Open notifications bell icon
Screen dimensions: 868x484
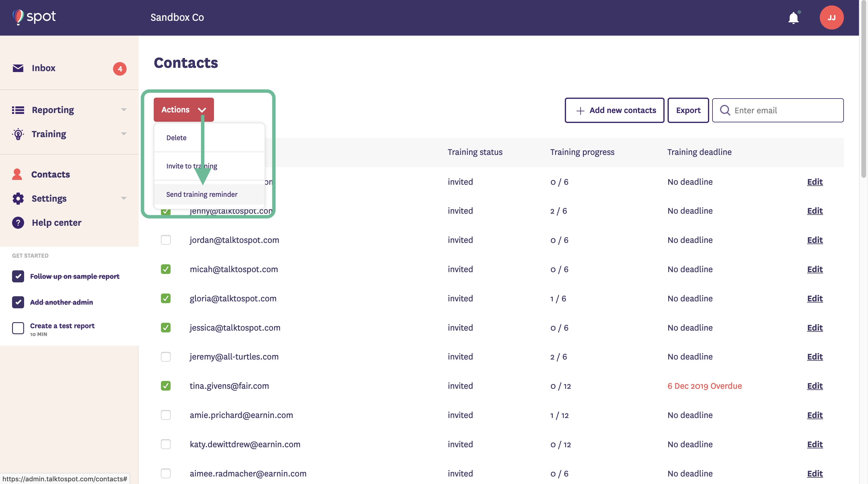(793, 18)
